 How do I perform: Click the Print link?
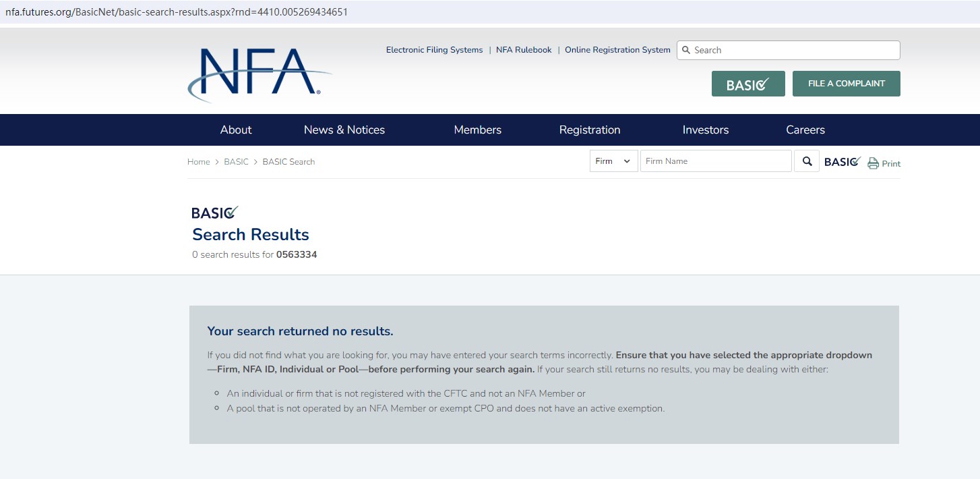[891, 164]
